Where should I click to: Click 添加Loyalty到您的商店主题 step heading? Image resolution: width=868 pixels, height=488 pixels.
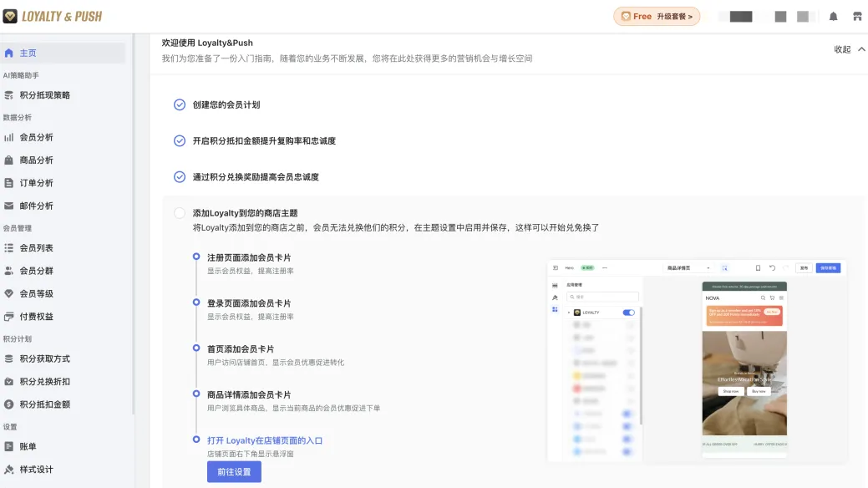click(x=246, y=213)
